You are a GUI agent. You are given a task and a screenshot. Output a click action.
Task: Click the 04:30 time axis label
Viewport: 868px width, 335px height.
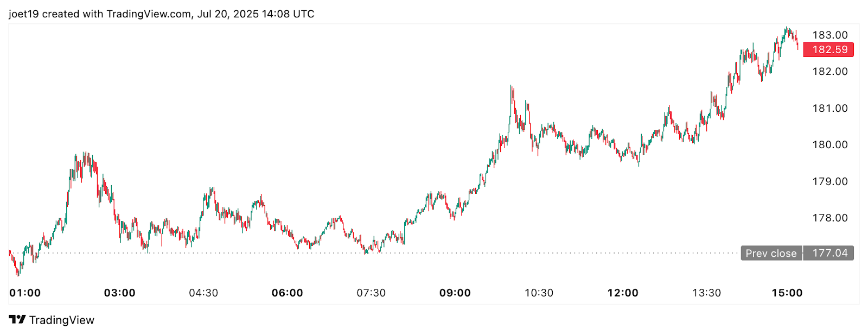coord(203,293)
